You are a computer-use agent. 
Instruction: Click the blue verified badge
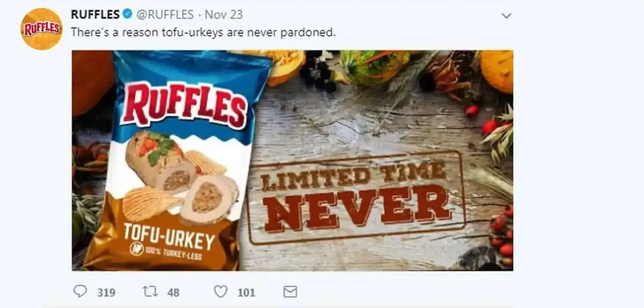point(127,14)
